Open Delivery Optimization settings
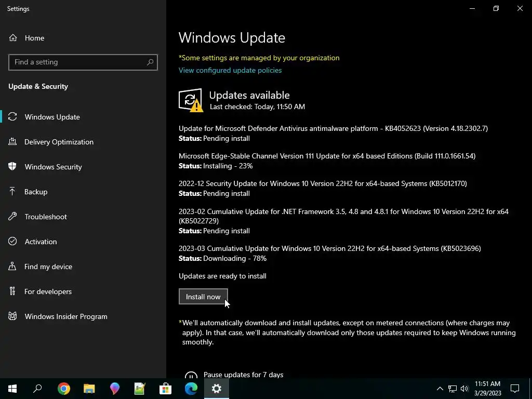This screenshot has width=532, height=399. click(59, 142)
